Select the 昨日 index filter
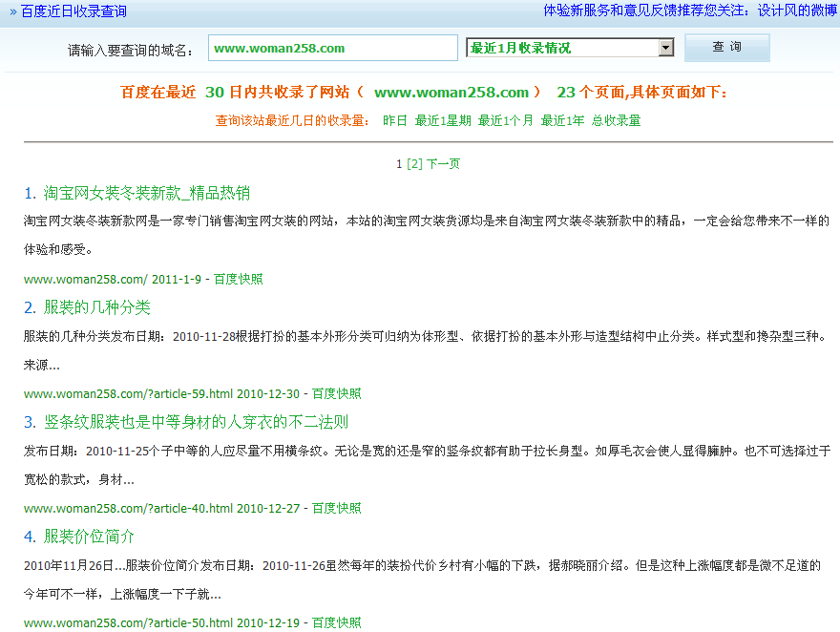Viewport: 840px width, 632px height. pos(395,120)
